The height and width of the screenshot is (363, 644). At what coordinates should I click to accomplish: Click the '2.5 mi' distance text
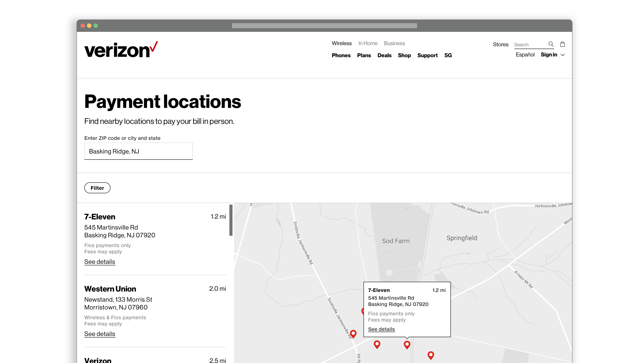pos(218,360)
